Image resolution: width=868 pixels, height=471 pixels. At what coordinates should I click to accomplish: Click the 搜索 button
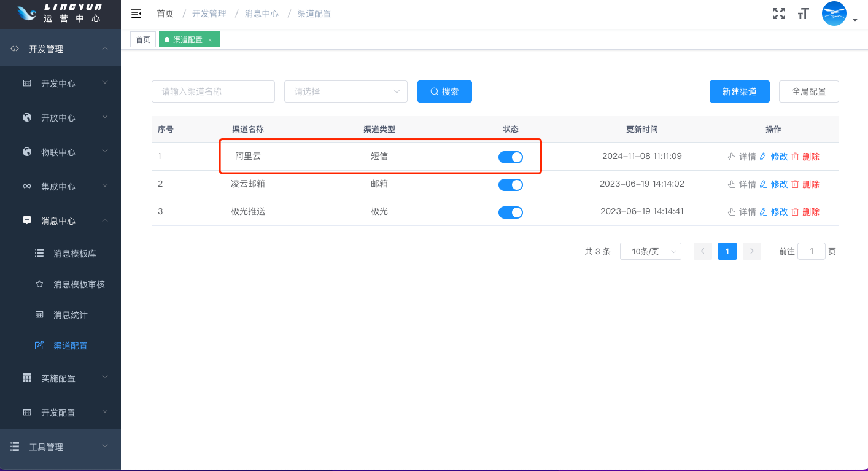[x=444, y=91]
